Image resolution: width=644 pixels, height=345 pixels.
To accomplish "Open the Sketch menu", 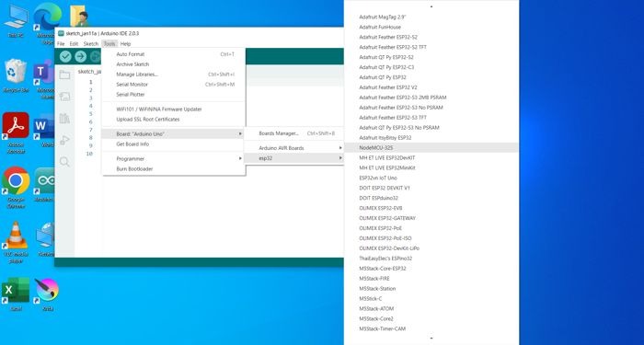I will click(91, 43).
